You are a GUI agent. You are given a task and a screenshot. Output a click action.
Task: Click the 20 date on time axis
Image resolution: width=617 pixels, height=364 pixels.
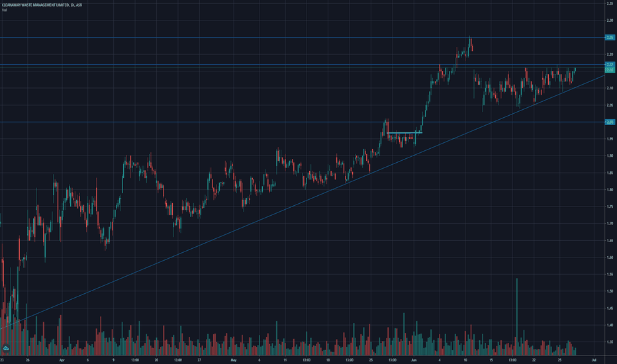(156, 360)
